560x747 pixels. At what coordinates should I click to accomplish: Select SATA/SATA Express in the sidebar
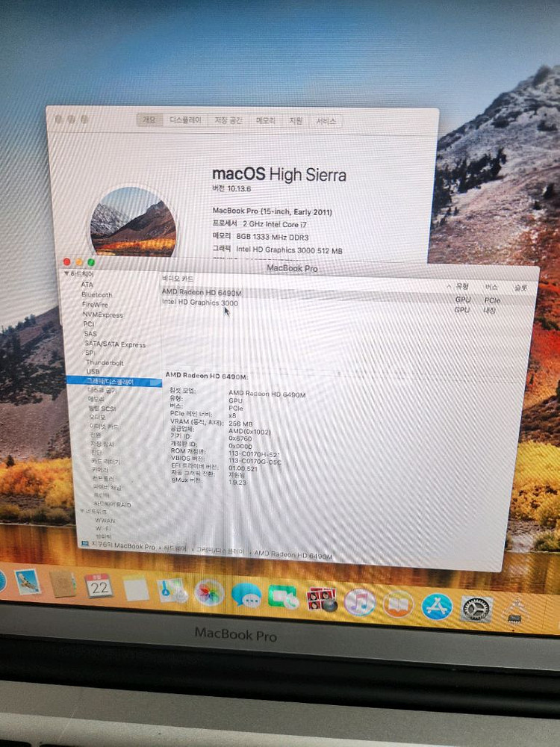pyautogui.click(x=115, y=344)
